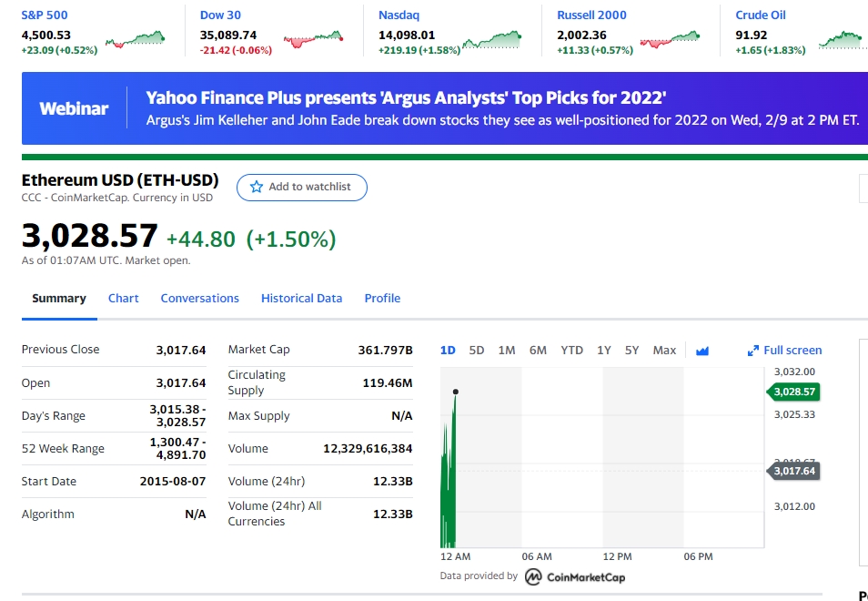
Task: Click the Yahoo Finance Plus webinar banner headline
Action: click(406, 98)
